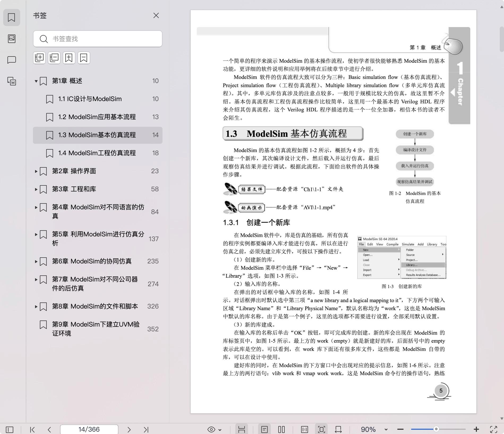Enter full screen mode
This screenshot has width=504, height=434.
[494, 429]
